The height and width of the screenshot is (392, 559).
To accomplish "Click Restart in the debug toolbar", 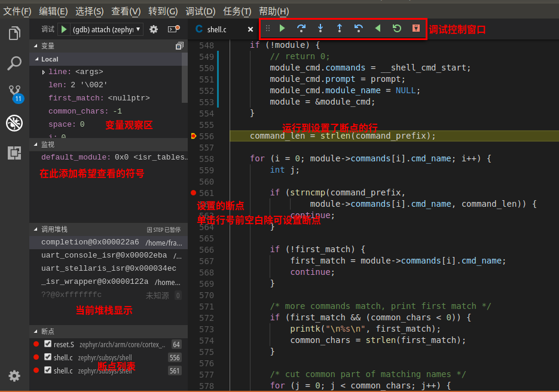I will click(397, 28).
